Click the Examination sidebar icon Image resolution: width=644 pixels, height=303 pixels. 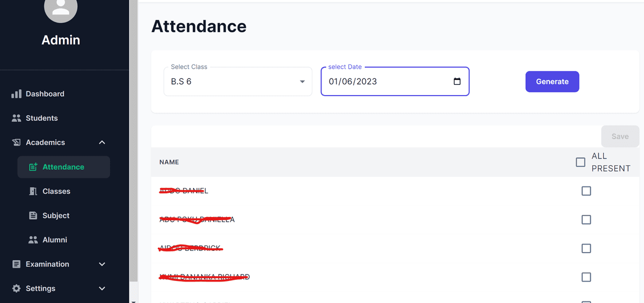[16, 264]
